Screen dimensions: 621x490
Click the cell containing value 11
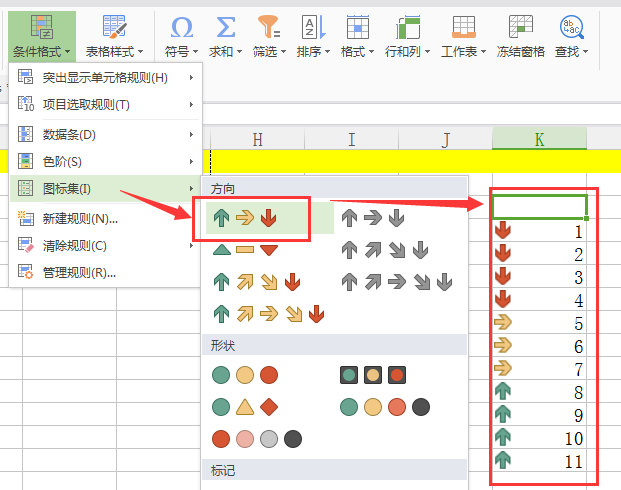pyautogui.click(x=540, y=461)
